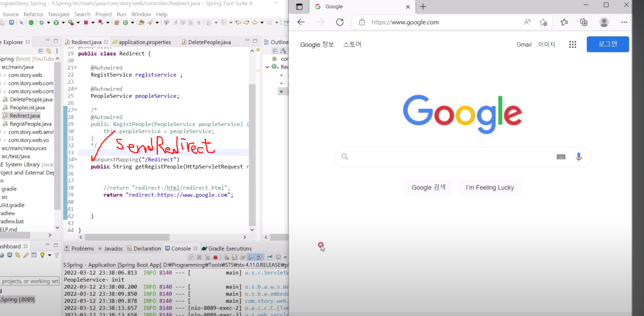644x316 pixels.
Task: Click the Add to favorites star in Edge
Action: tap(543, 22)
